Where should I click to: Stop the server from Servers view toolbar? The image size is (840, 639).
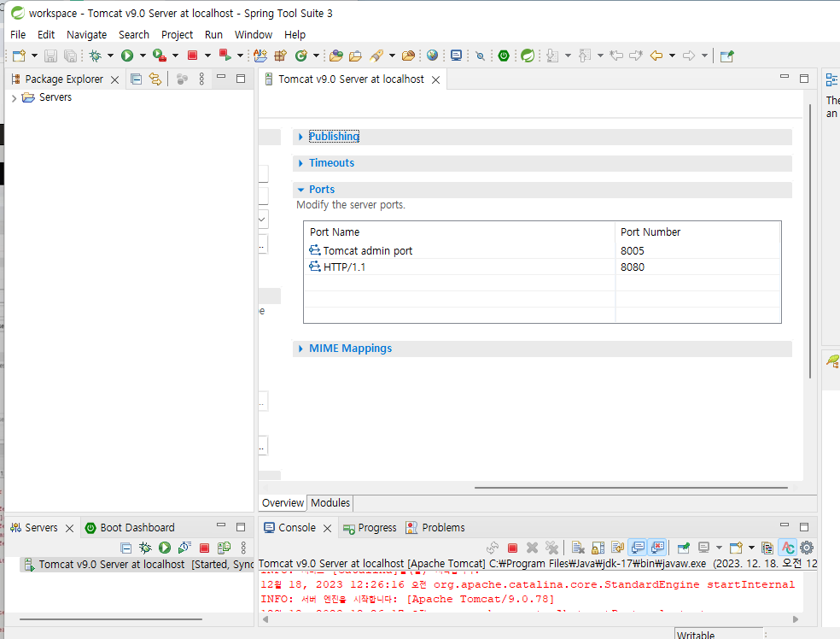click(x=204, y=548)
